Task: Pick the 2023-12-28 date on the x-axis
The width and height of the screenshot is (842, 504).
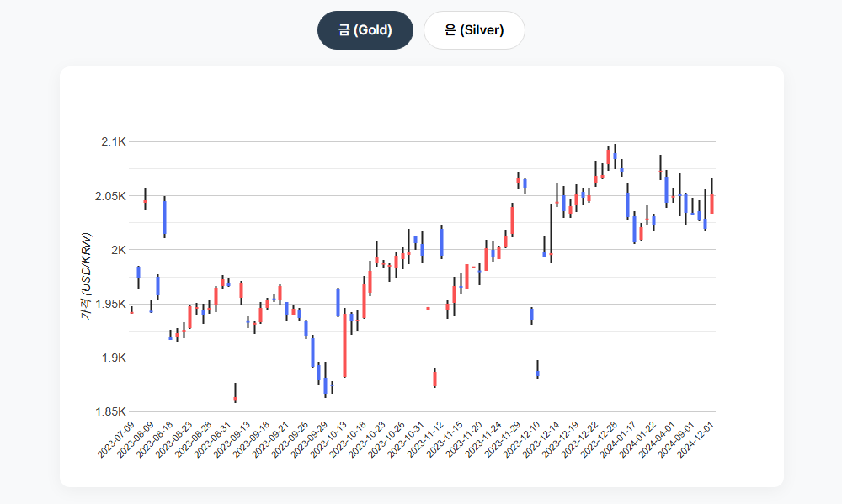Action: (600, 439)
